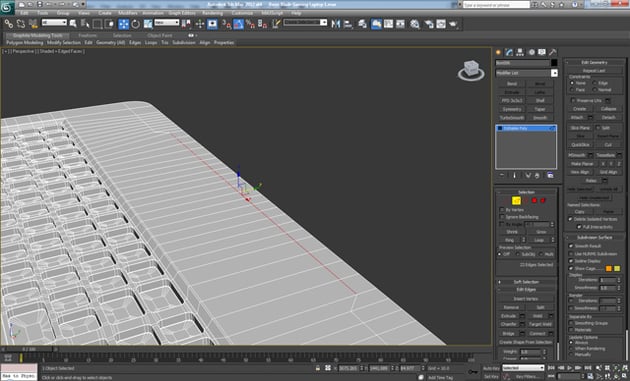
Task: Open the Graph Editors menu
Action: (182, 13)
